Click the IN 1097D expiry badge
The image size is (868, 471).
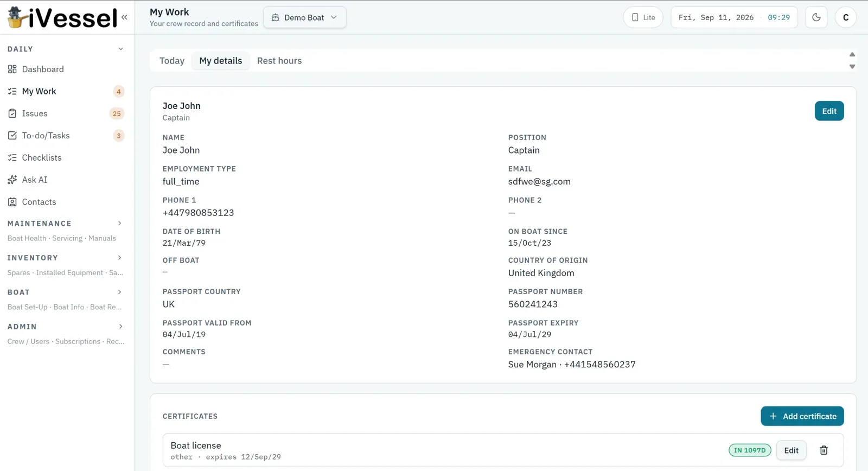[x=750, y=450]
